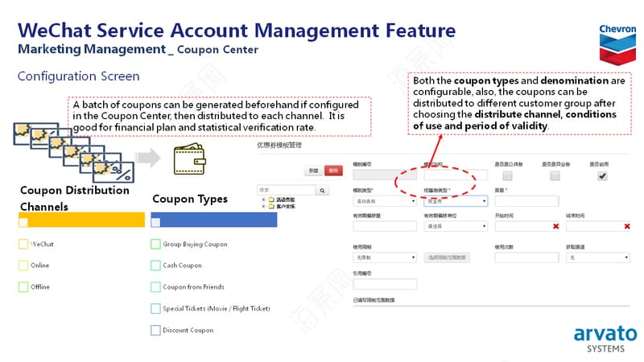Click the magnifier search icon above the tree
Image resolution: width=644 pixels, height=362 pixels.
tap(323, 191)
